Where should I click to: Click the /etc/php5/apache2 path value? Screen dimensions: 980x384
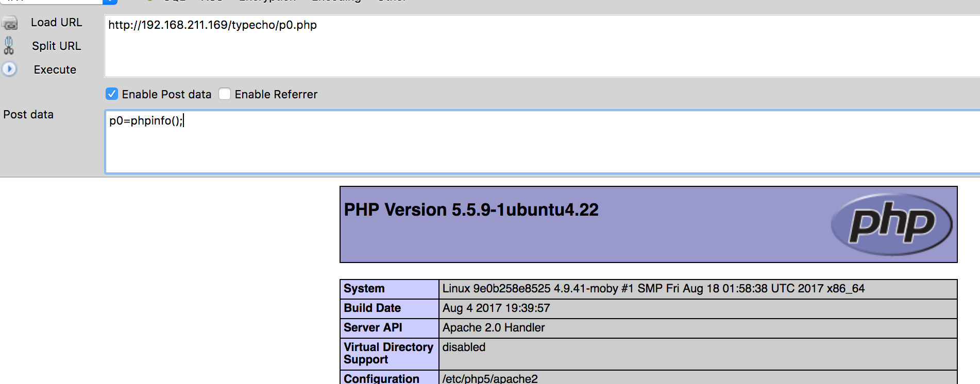[490, 378]
